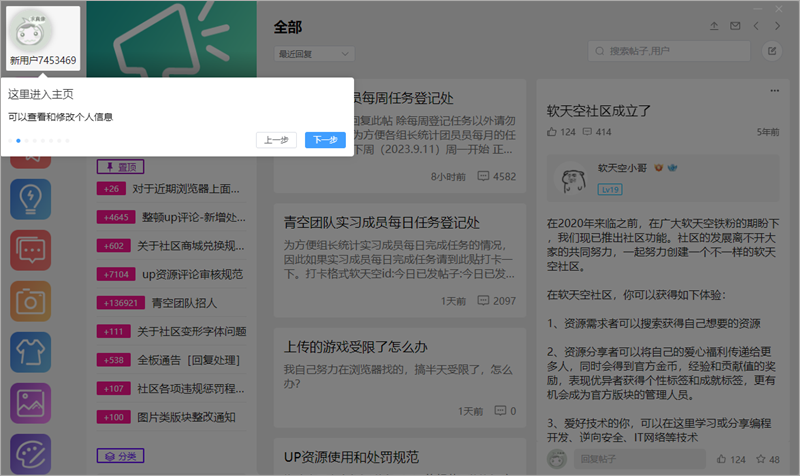Open pinned post 关于社区变形字体问题
This screenshot has width=800, height=476.
pos(191,332)
